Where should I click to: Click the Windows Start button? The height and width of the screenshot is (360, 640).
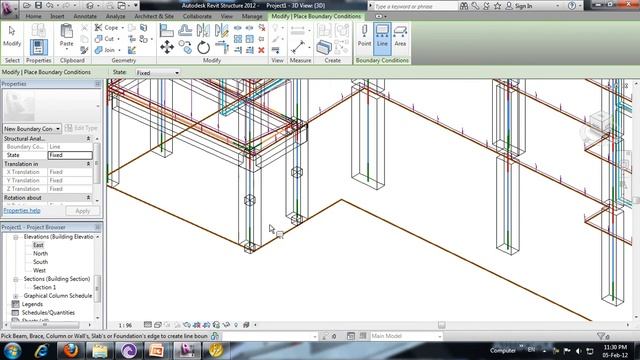[13, 351]
